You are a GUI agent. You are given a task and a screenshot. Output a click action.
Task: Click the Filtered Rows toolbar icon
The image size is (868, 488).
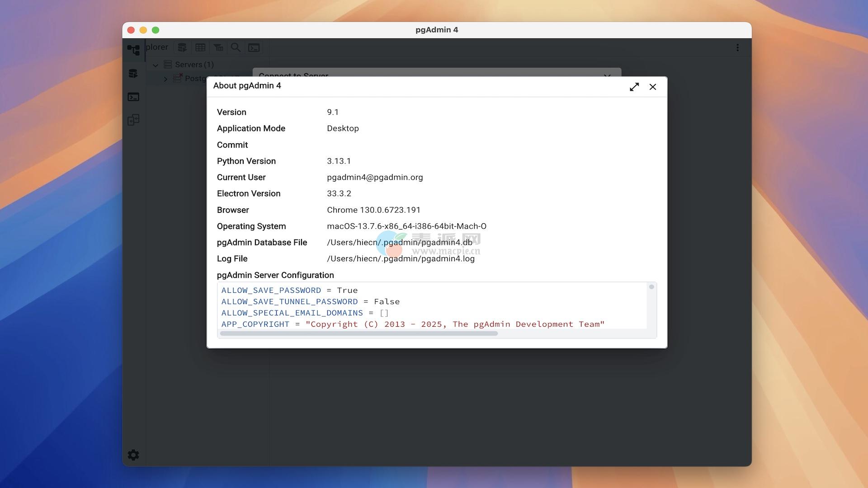click(x=218, y=47)
